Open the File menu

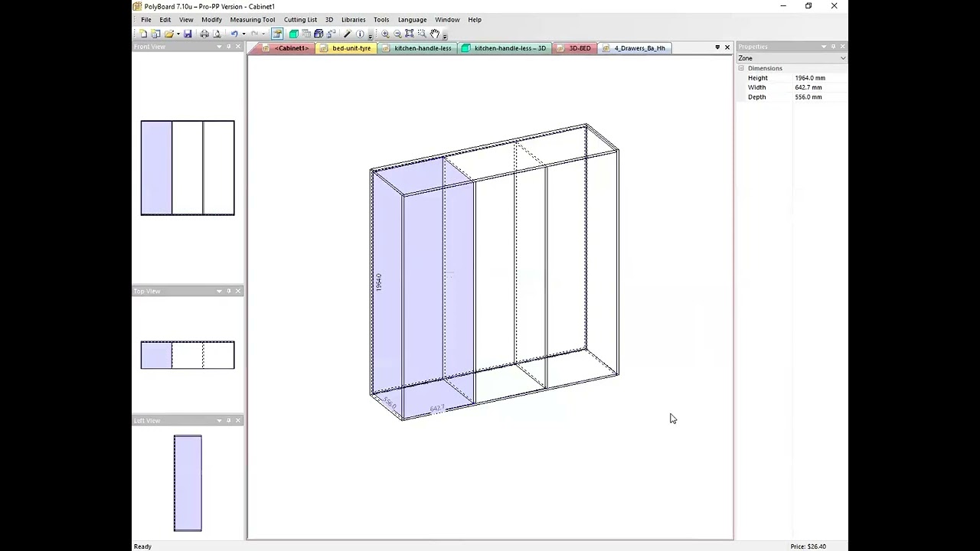pyautogui.click(x=145, y=20)
